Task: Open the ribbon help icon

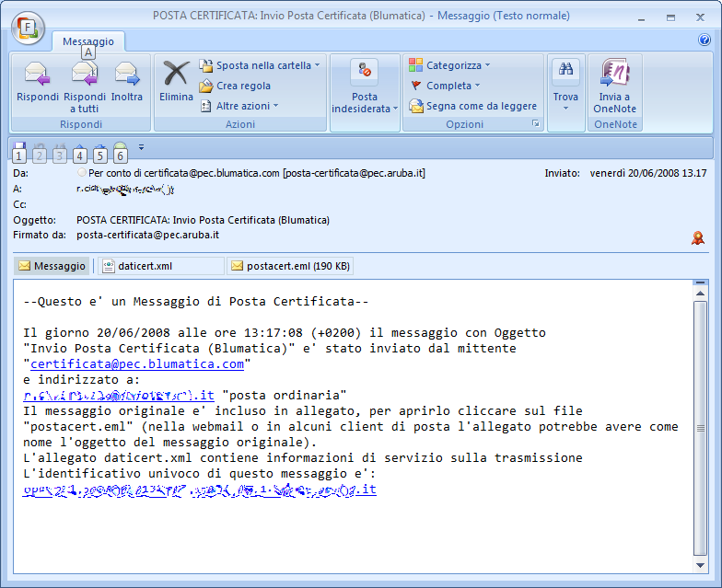Action: (705, 40)
